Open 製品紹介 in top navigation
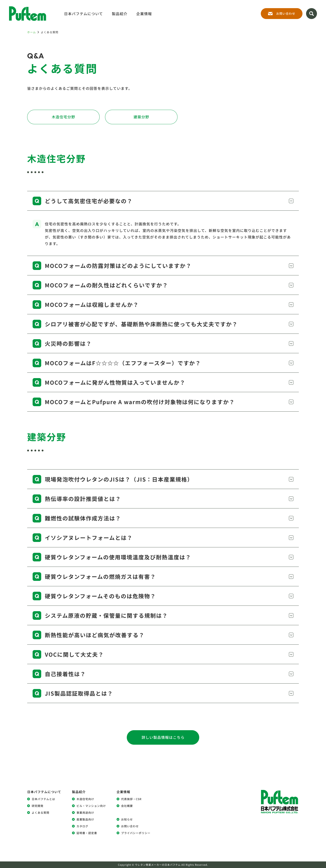Image resolution: width=326 pixels, height=868 pixels. pyautogui.click(x=119, y=14)
